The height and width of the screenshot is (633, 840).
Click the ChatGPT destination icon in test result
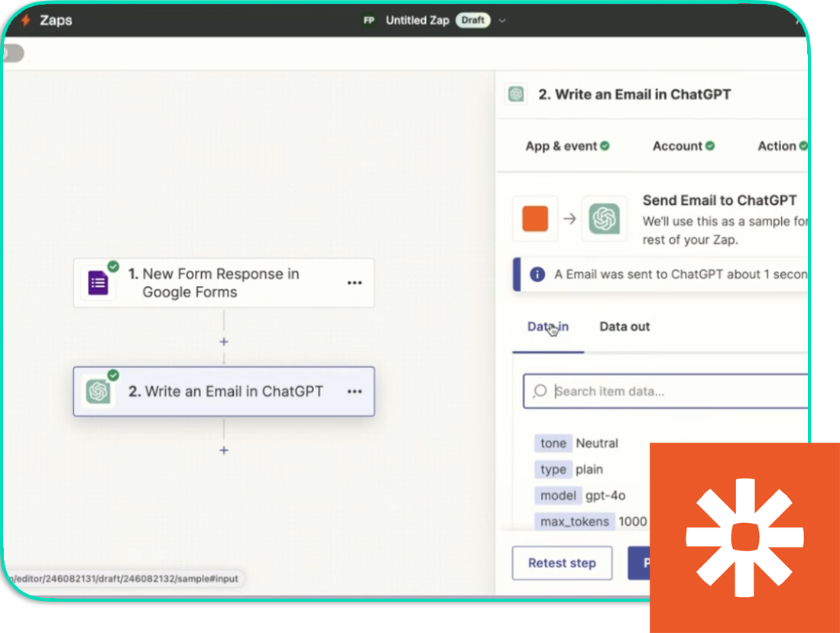click(x=605, y=219)
